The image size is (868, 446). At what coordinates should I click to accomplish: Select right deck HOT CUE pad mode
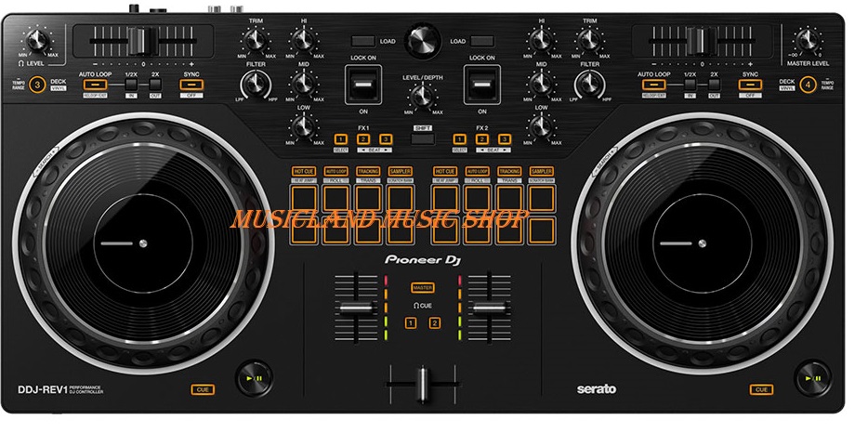click(445, 172)
